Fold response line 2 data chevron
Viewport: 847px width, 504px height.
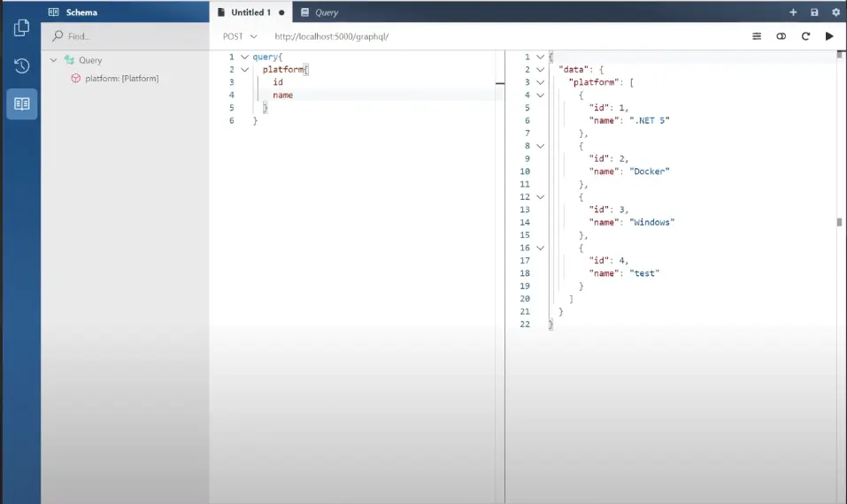coord(540,70)
